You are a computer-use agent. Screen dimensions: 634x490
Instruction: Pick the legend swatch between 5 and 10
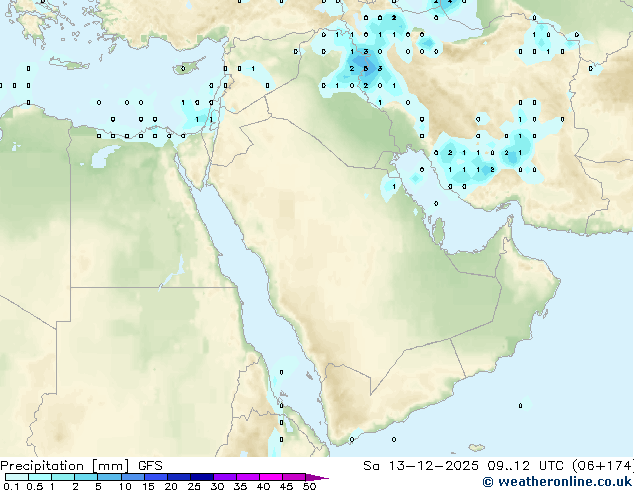tap(109, 477)
